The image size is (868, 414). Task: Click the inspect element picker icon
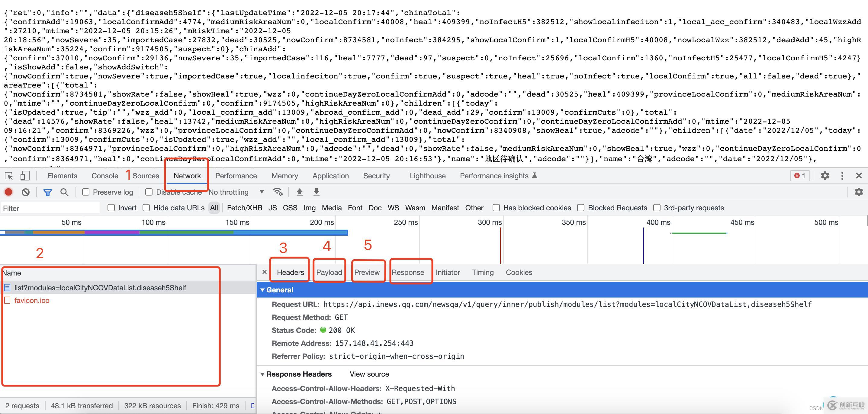[x=9, y=176]
